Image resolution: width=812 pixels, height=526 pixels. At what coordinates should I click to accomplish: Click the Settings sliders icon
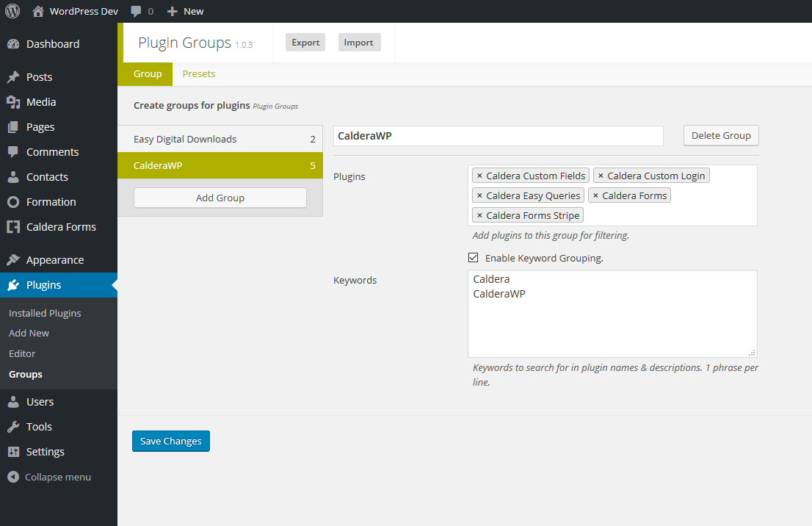13,451
